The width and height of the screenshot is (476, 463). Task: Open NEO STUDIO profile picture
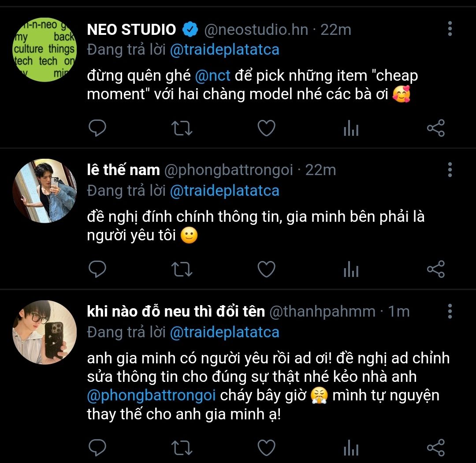point(45,49)
